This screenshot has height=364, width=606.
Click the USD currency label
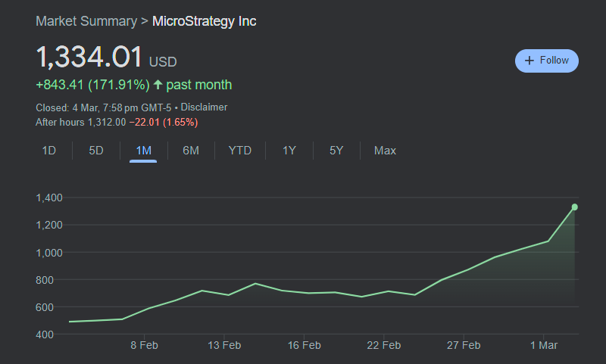click(x=163, y=62)
